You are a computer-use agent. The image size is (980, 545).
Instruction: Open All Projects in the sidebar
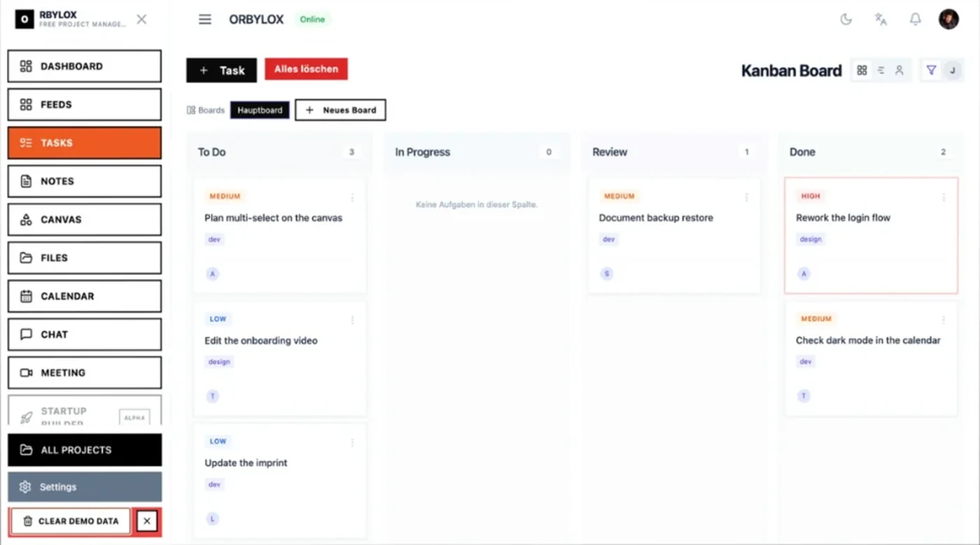(85, 450)
